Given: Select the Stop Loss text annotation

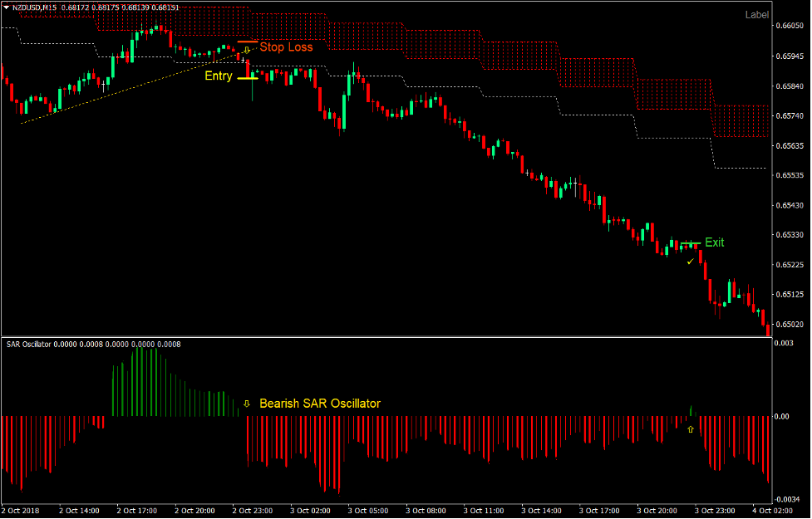Looking at the screenshot, I should pos(287,47).
